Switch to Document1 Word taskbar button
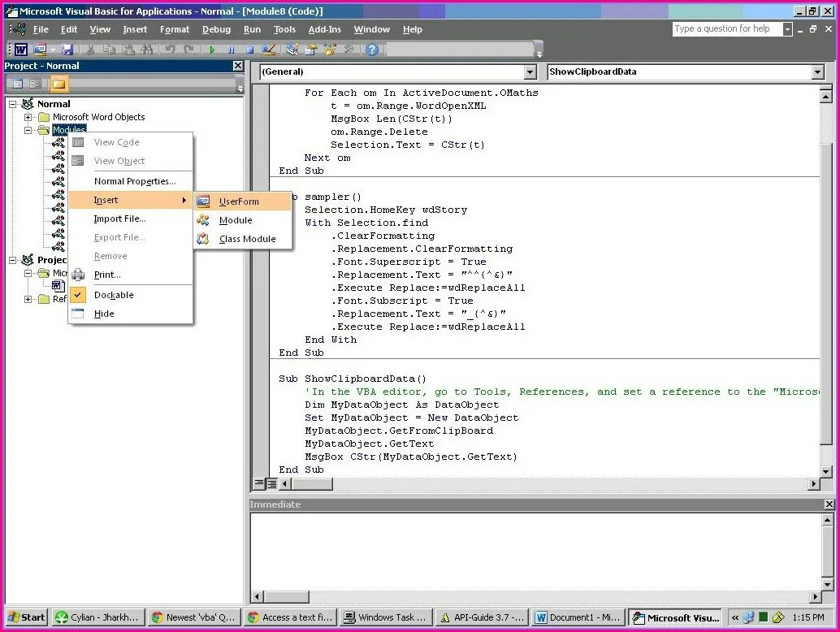The image size is (840, 632). tap(578, 617)
